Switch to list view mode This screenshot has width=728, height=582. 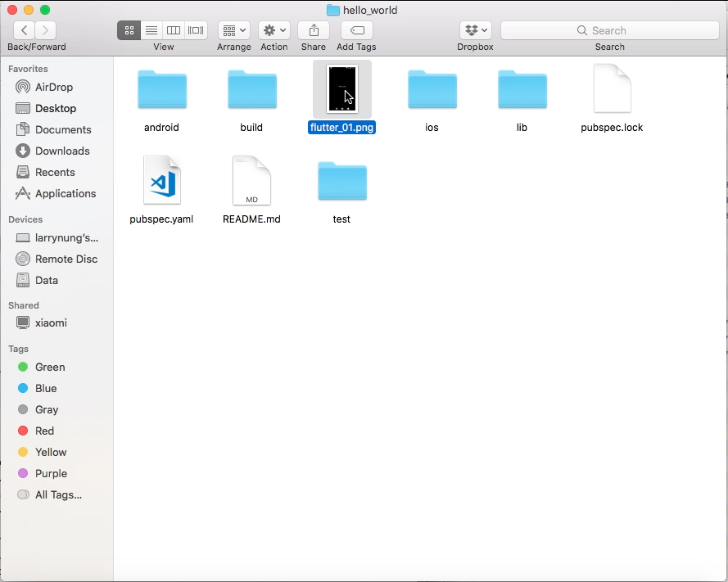pyautogui.click(x=151, y=30)
